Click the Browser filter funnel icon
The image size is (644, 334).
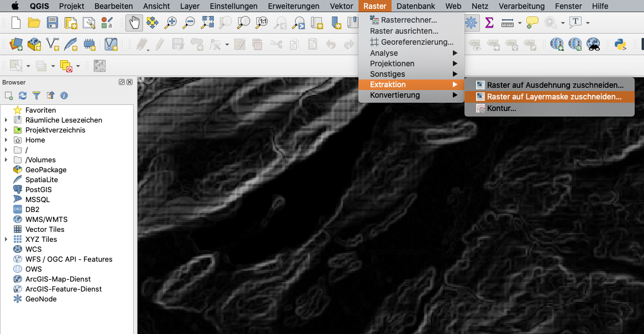36,96
